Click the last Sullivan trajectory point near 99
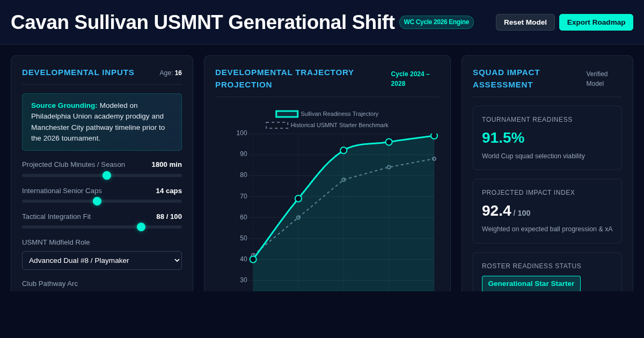The image size is (644, 338). [x=434, y=136]
